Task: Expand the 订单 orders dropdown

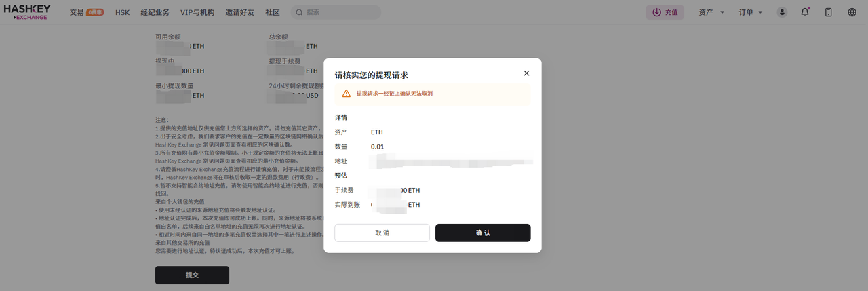Action: [751, 12]
